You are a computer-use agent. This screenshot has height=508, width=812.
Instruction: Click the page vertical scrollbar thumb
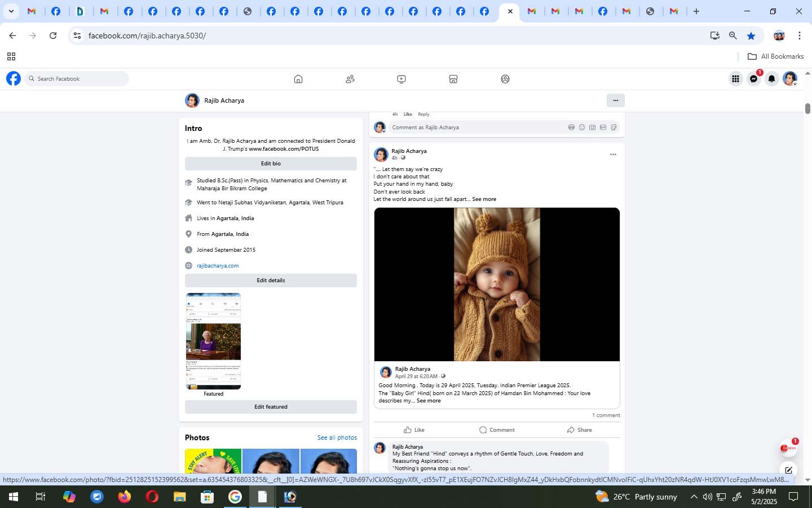coord(807,109)
